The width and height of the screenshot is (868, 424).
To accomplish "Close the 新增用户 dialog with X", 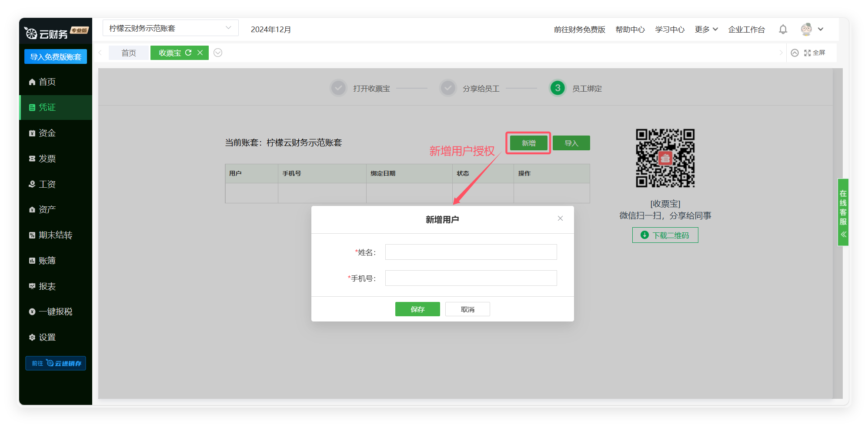I will (x=560, y=219).
